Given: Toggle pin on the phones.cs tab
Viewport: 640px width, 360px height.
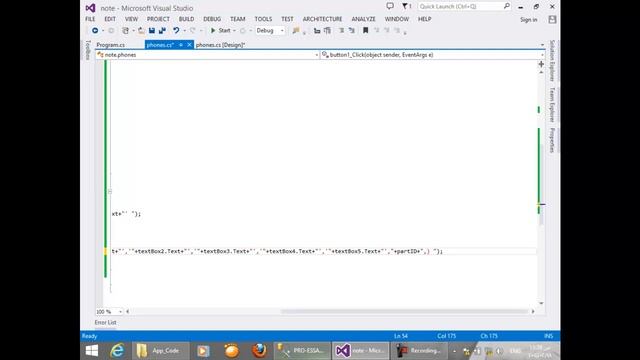Looking at the screenshot, I should coord(181,45).
